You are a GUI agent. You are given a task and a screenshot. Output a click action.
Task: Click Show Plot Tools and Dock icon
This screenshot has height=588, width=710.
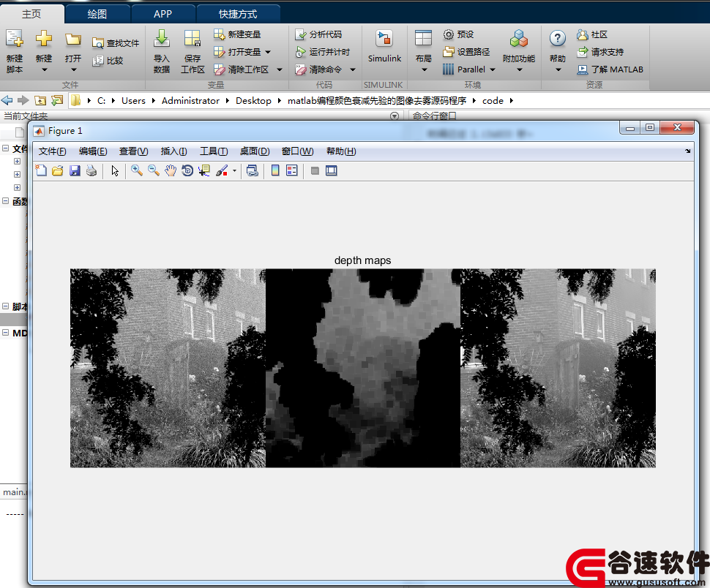[x=332, y=170]
